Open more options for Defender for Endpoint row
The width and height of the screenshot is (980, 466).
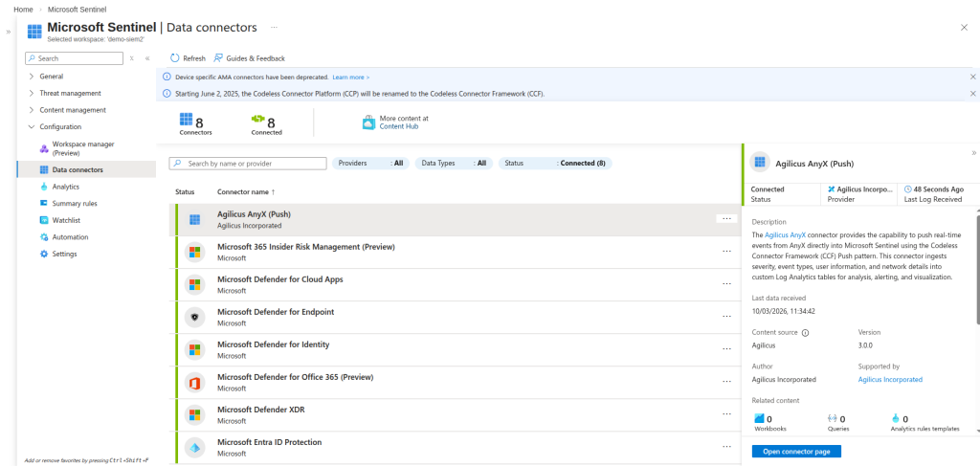(x=726, y=316)
